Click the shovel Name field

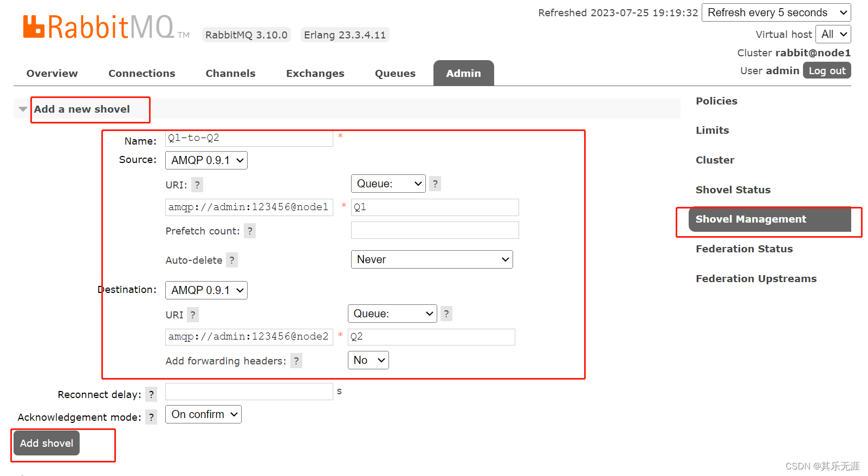click(249, 138)
